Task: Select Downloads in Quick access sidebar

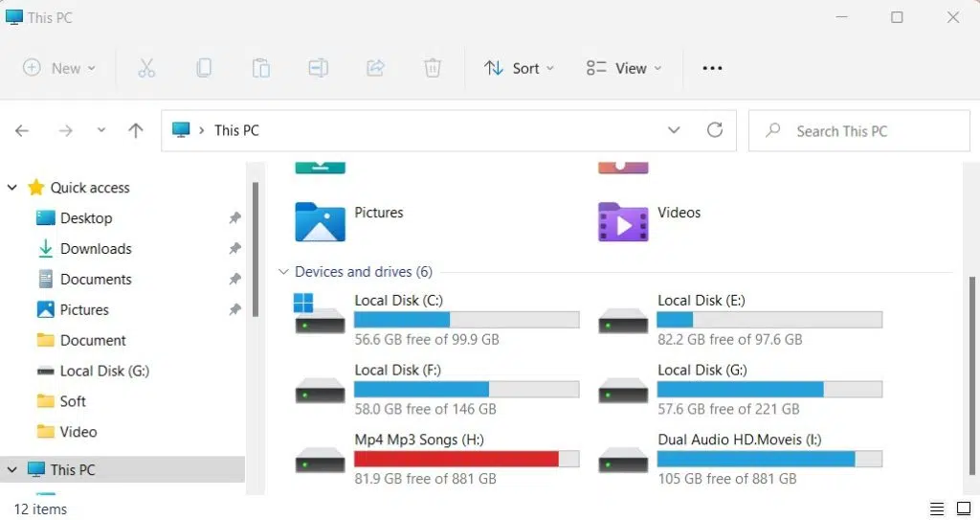Action: (x=96, y=249)
